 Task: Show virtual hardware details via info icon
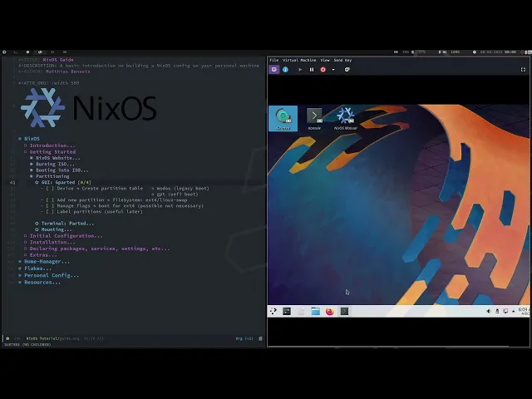[285, 70]
